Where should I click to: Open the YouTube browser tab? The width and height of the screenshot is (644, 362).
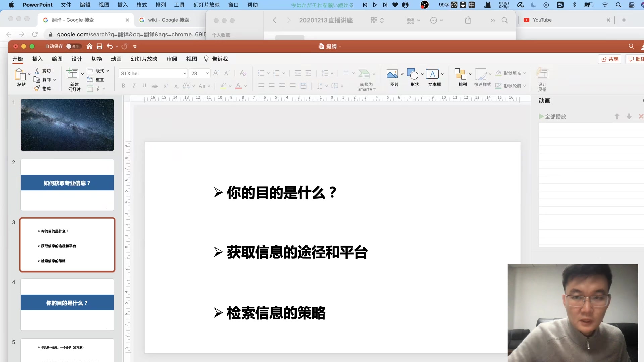542,20
